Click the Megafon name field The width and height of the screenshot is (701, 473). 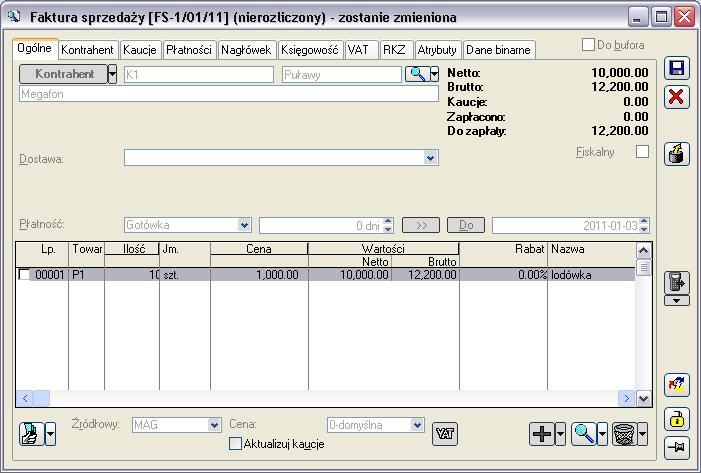(x=229, y=94)
